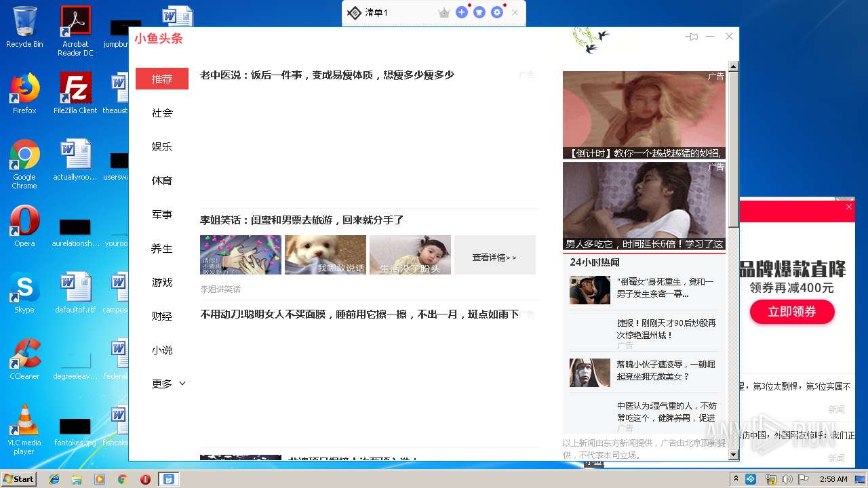Screen dimensions: 868x488
Task: Open the Start menu
Action: point(18,479)
